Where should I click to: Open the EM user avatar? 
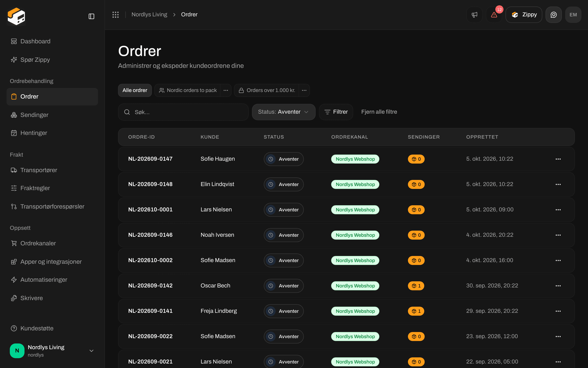tap(573, 15)
